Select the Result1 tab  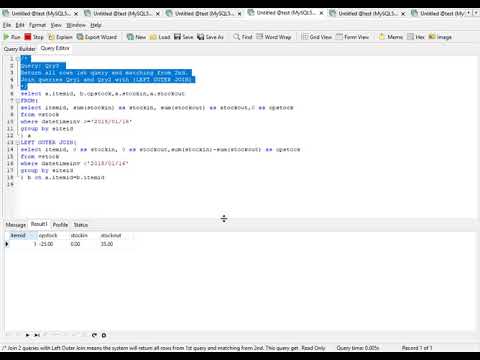coord(39,224)
